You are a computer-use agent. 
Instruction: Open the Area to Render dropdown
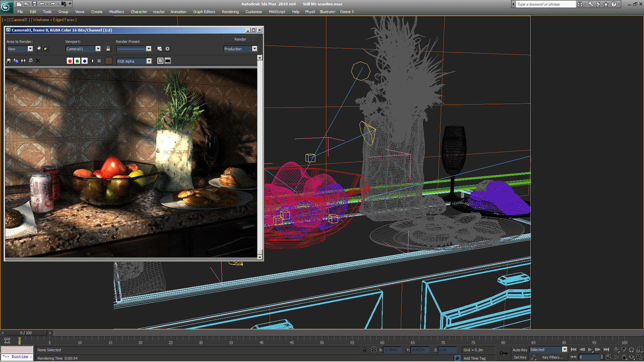click(x=30, y=49)
